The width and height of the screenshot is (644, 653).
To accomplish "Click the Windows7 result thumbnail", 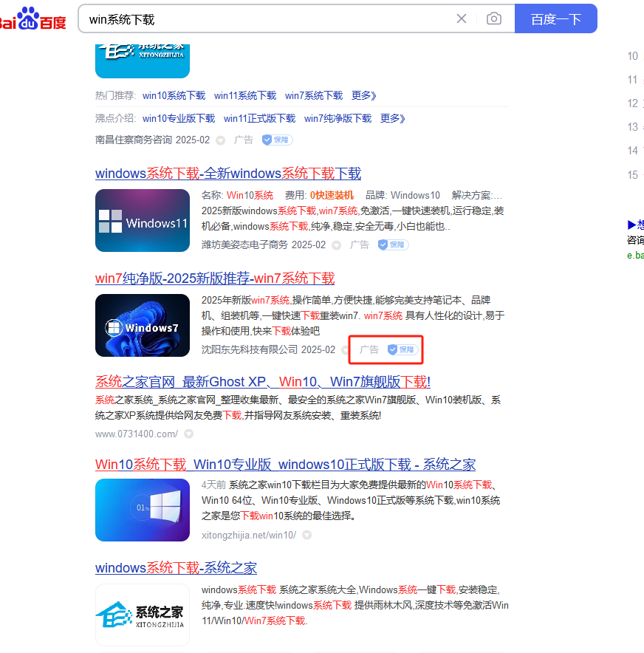I will point(143,325).
